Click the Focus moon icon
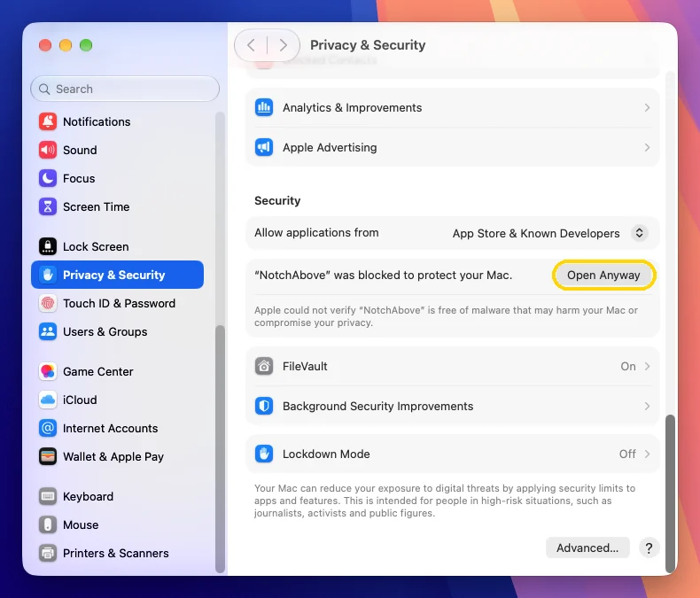Image resolution: width=700 pixels, height=598 pixels. pos(48,178)
